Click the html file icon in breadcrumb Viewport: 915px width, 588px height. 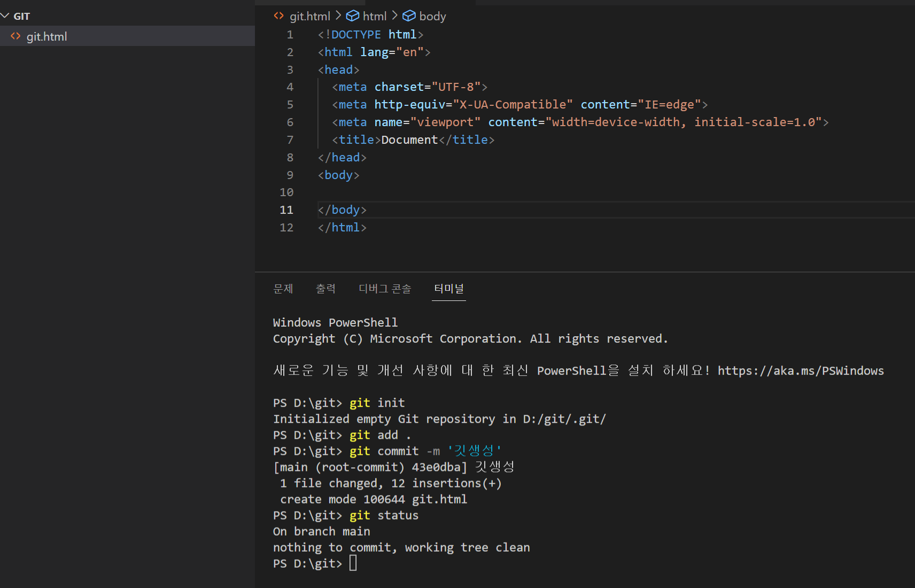[278, 16]
